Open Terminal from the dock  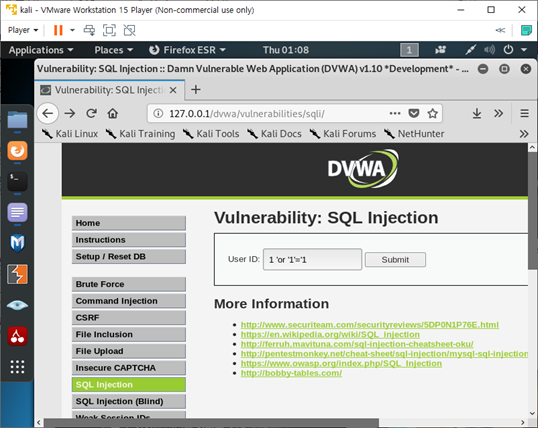click(17, 182)
